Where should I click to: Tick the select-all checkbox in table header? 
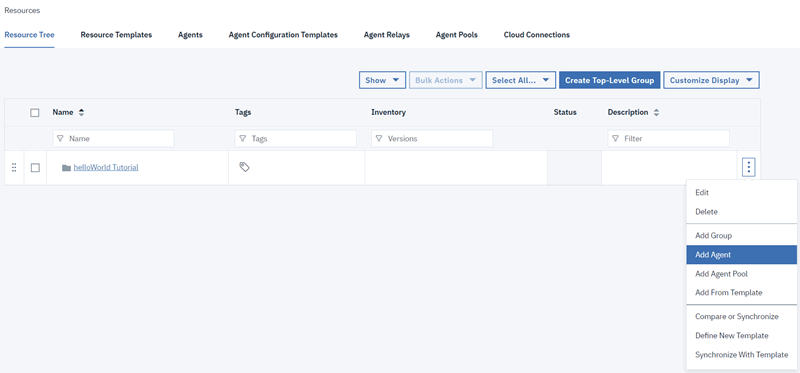(35, 113)
